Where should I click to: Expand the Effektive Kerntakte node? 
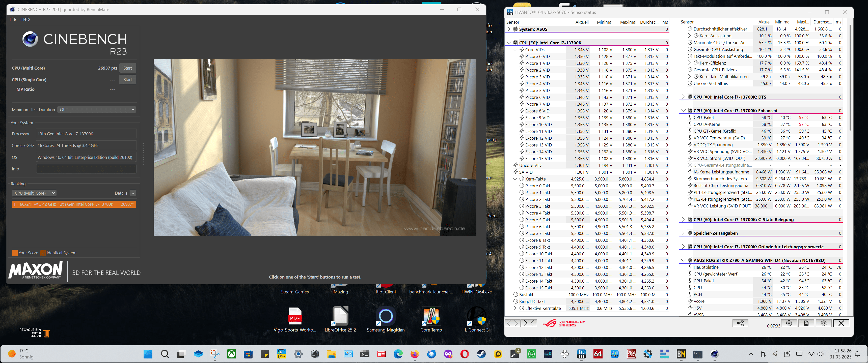coord(515,309)
